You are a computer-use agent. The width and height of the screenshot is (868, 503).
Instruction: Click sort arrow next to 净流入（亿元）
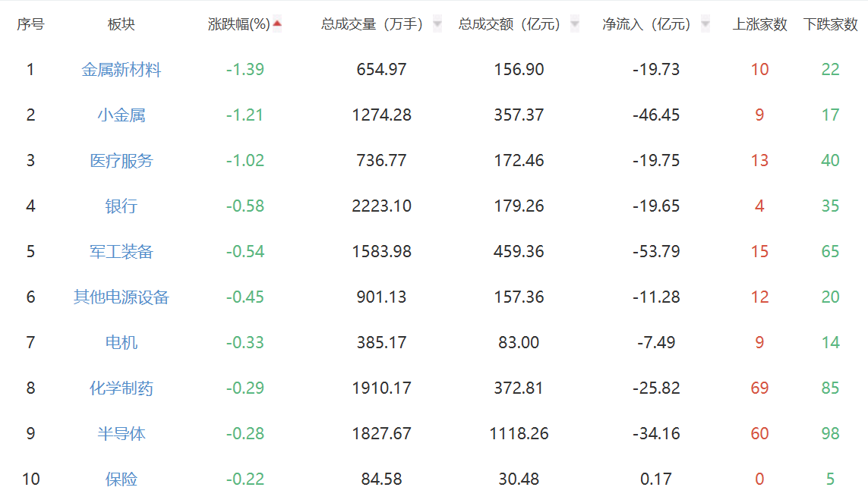(x=705, y=24)
